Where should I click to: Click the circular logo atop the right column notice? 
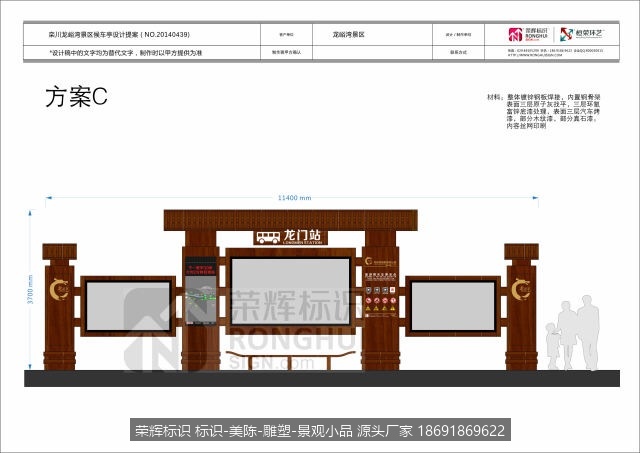[369, 261]
